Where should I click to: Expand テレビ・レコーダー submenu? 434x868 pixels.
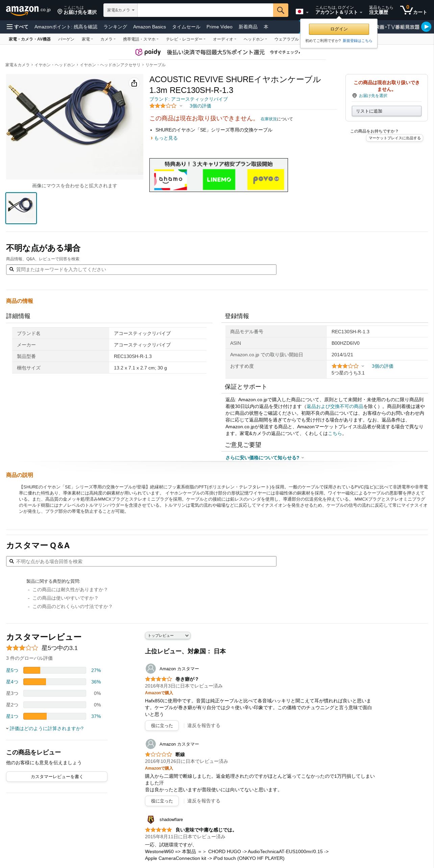[186, 39]
